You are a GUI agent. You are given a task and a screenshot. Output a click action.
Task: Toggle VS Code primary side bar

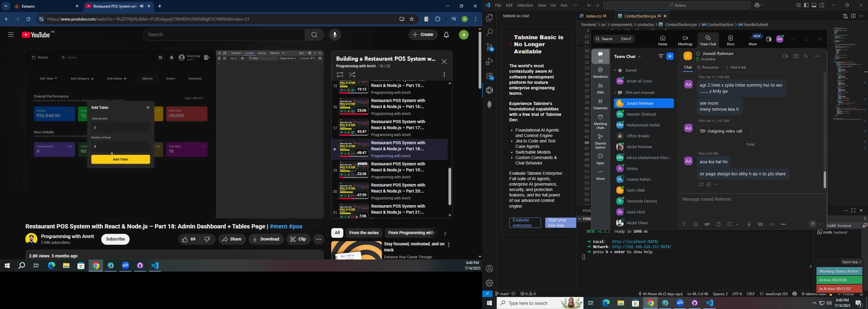(x=806, y=5)
